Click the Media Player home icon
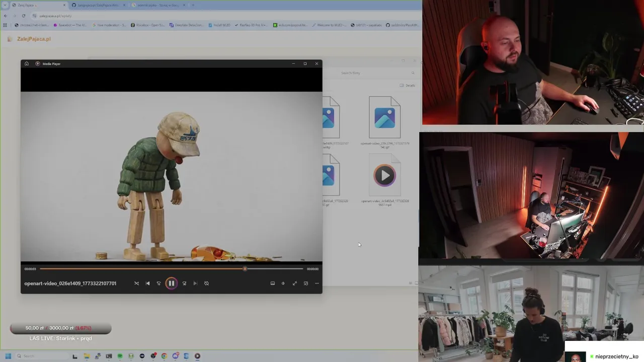644x362 pixels. coord(27,64)
